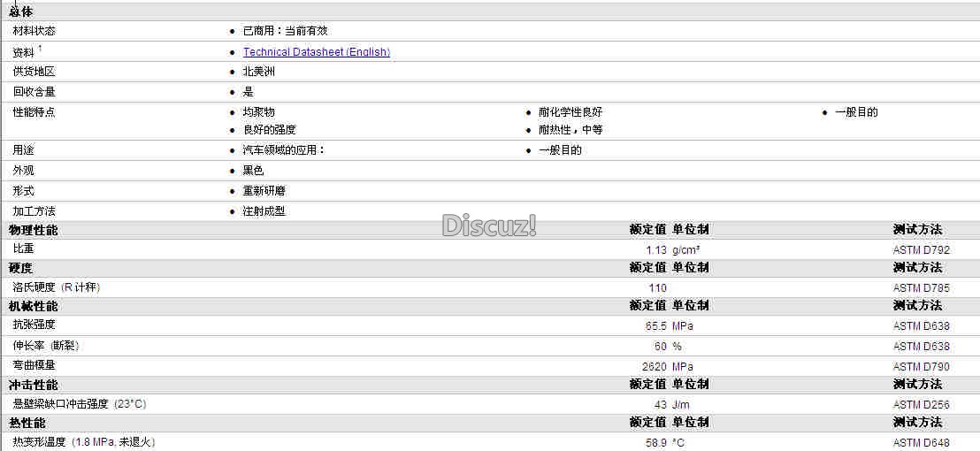Select the ASTM D785 test method
980x451 pixels.
click(922, 288)
